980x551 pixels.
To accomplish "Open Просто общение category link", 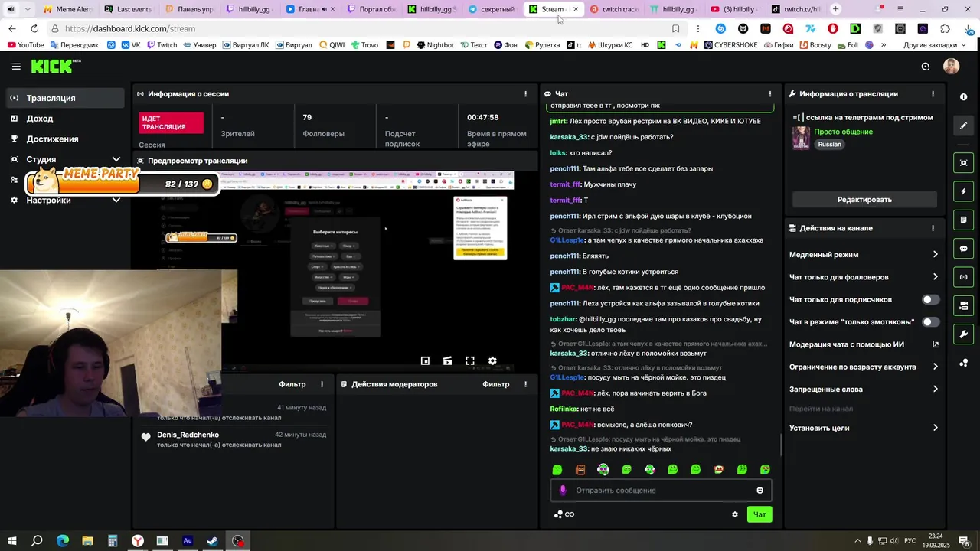I will 843,132.
